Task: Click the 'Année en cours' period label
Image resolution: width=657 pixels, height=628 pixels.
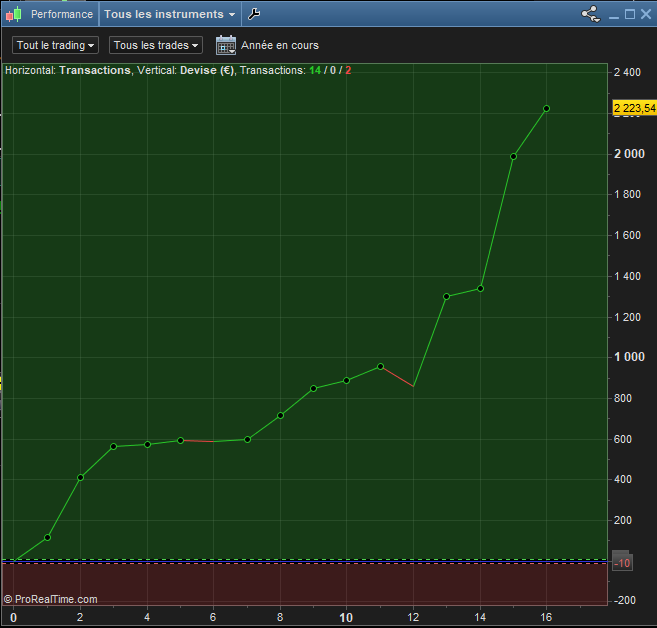Action: tap(280, 45)
